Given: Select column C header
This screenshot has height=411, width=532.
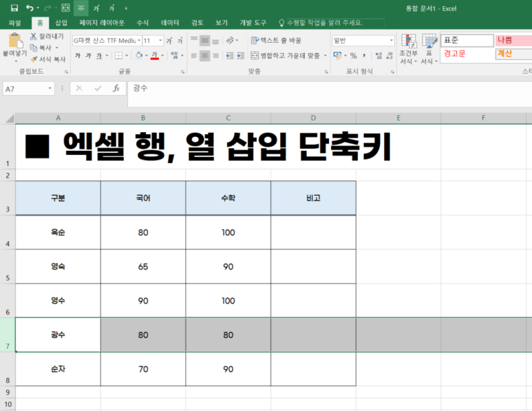Looking at the screenshot, I should tap(228, 118).
